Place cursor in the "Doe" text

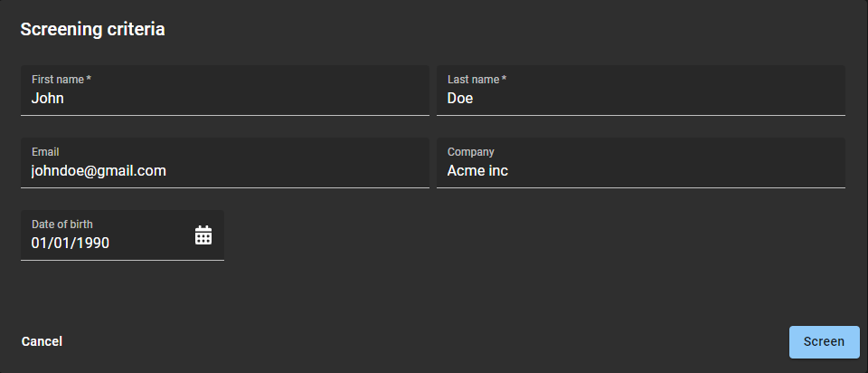click(x=460, y=98)
